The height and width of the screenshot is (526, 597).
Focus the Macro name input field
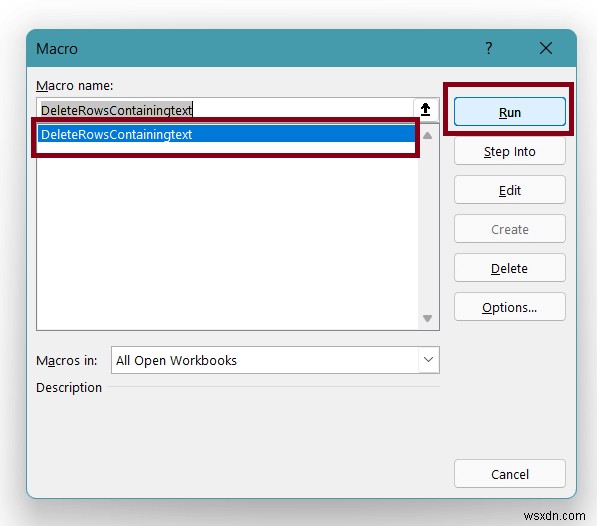tap(225, 110)
